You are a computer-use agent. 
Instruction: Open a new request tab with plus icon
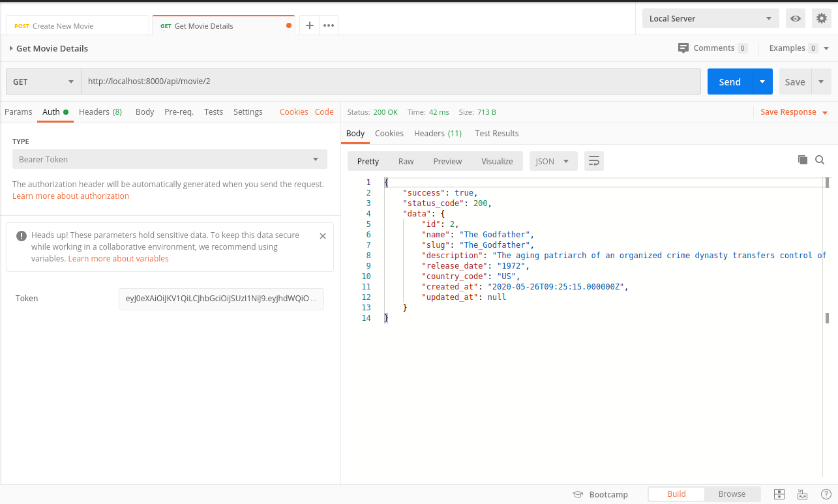click(x=310, y=25)
